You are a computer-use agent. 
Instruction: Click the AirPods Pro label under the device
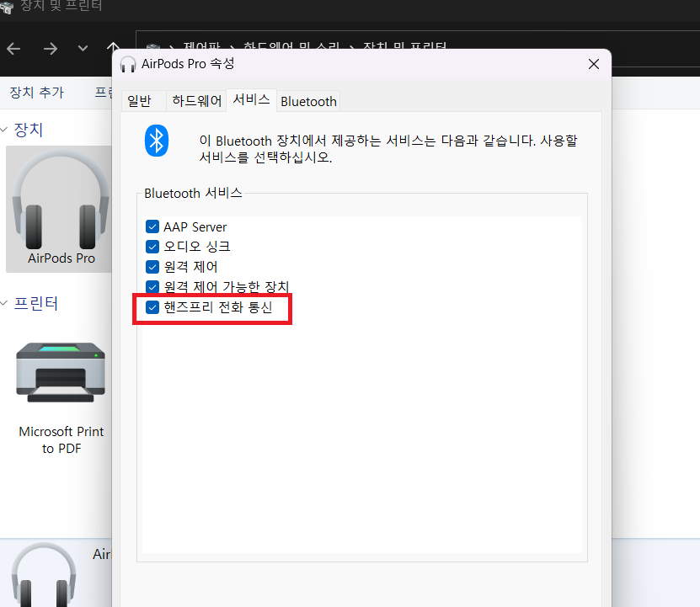click(61, 258)
